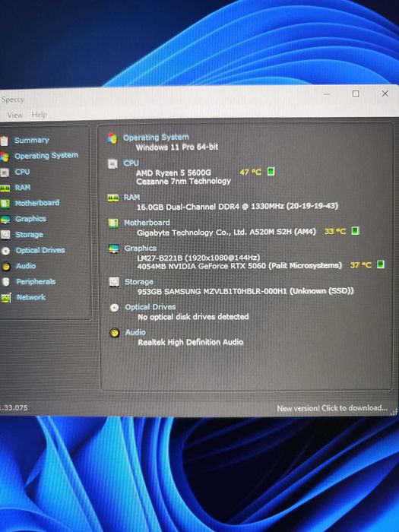Click the Motherboard icon in summary panel
The image size is (399, 532).
[113, 223]
